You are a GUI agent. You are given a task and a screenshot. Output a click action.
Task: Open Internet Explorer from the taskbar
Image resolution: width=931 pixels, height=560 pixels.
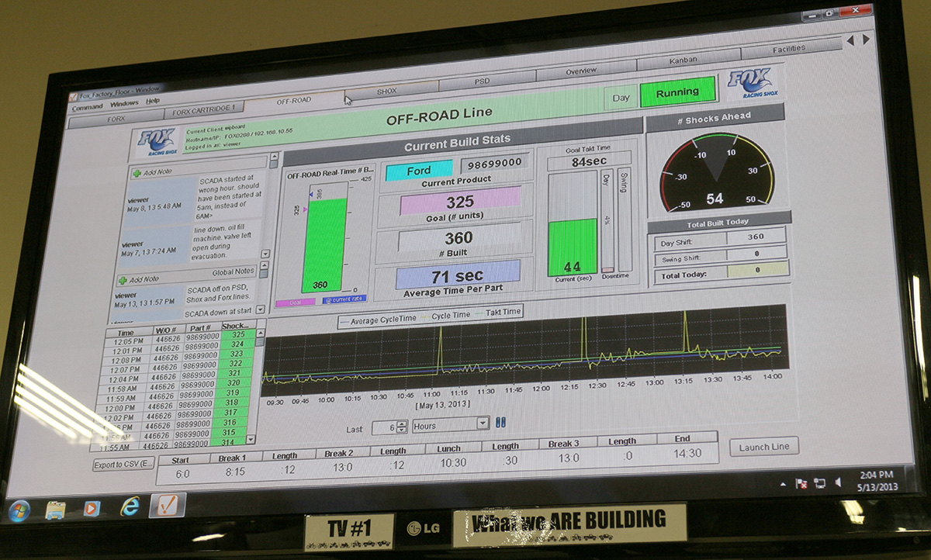[x=129, y=507]
